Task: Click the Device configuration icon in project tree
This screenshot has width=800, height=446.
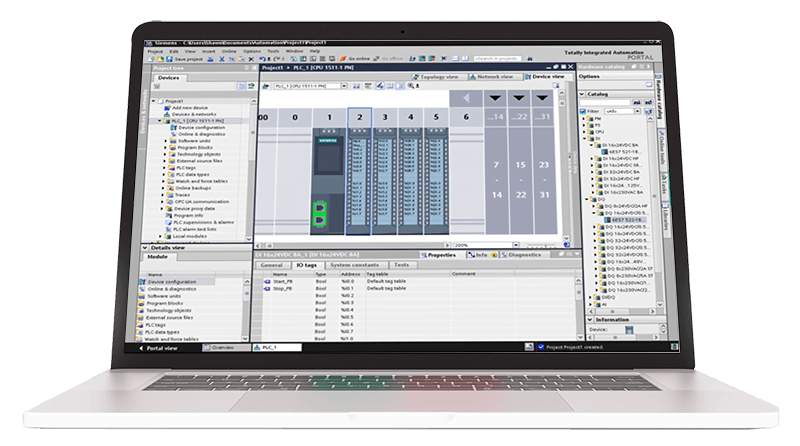Action: point(173,128)
